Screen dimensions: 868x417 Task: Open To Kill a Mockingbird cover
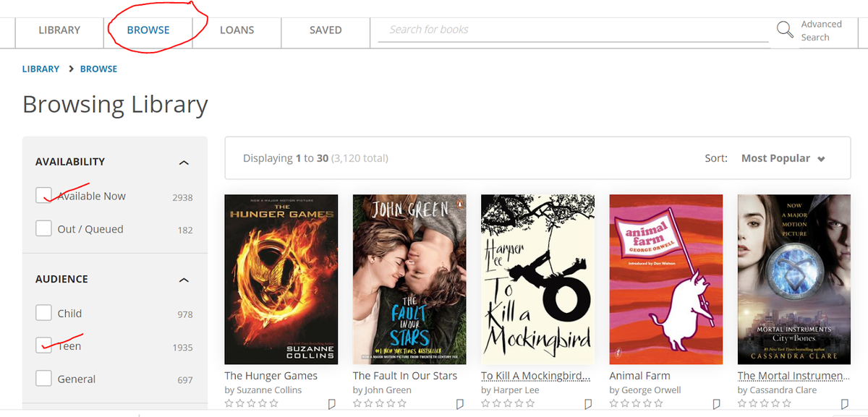click(x=537, y=279)
